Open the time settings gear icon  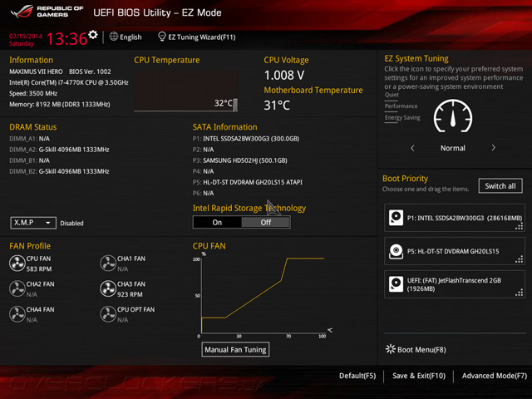pyautogui.click(x=92, y=35)
